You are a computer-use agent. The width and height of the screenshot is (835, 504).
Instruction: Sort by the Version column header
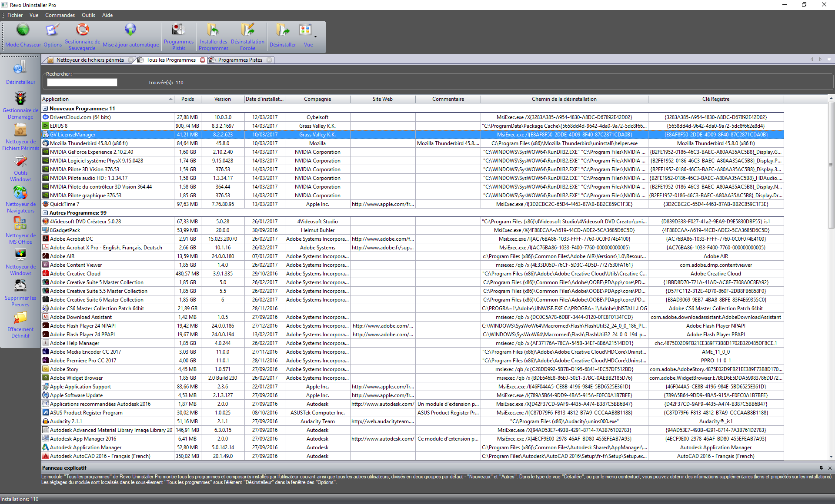223,99
